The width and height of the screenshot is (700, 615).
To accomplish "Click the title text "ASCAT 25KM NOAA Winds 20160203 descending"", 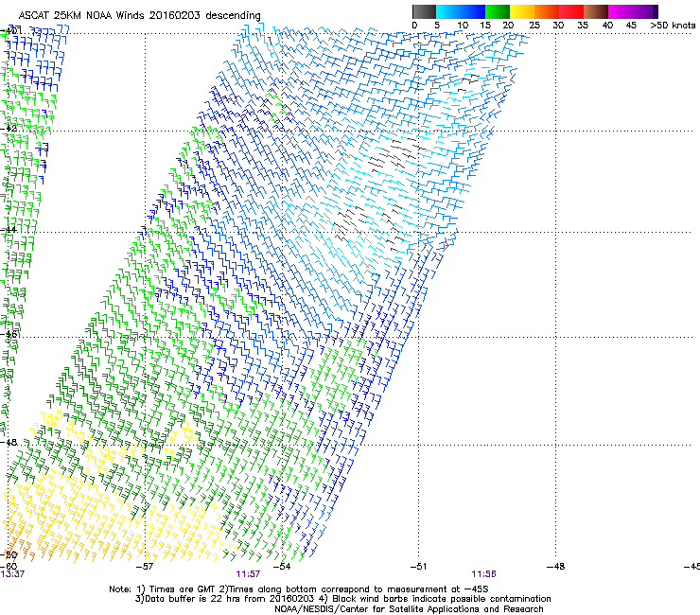I will point(139,15).
